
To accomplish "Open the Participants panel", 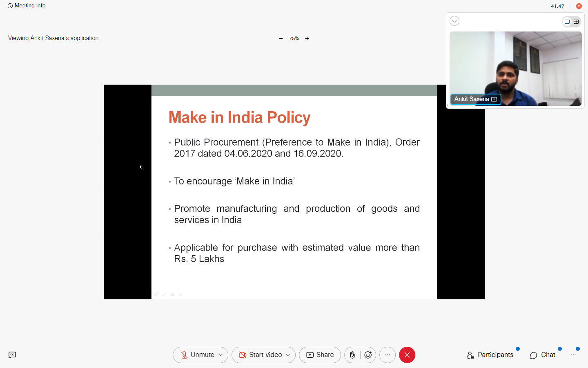I will 490,355.
